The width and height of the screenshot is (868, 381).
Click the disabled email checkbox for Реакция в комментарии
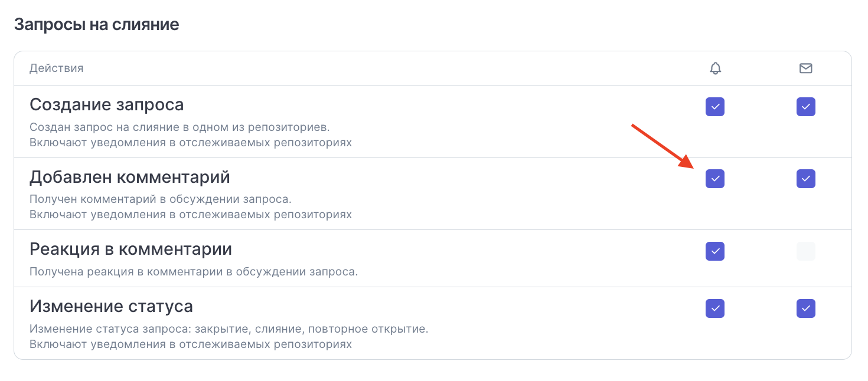point(806,251)
